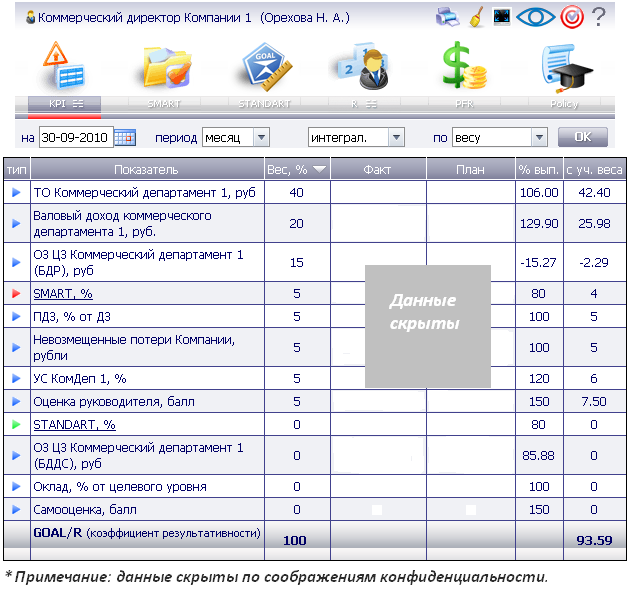Toggle the blue eye visibility icon
The image size is (629, 593).
536,17
